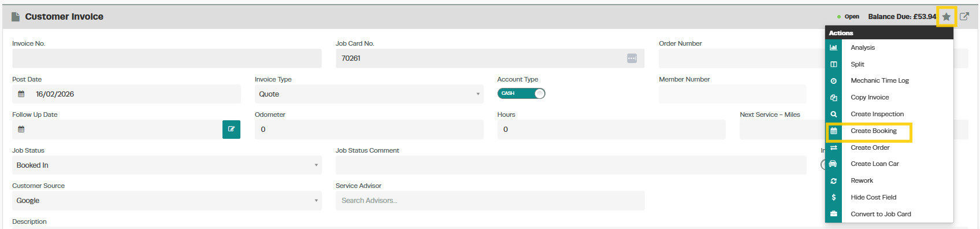Choose Create Loan Car menu entry

pos(875,164)
